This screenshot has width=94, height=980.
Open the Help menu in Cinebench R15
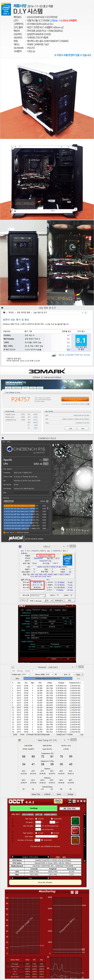click(8, 442)
